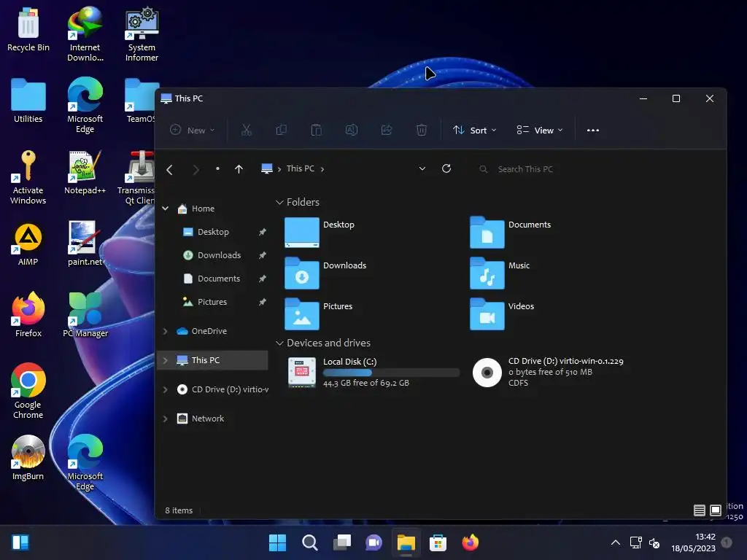The height and width of the screenshot is (560, 747).
Task: Show hidden tray icons chevron
Action: [x=616, y=542]
